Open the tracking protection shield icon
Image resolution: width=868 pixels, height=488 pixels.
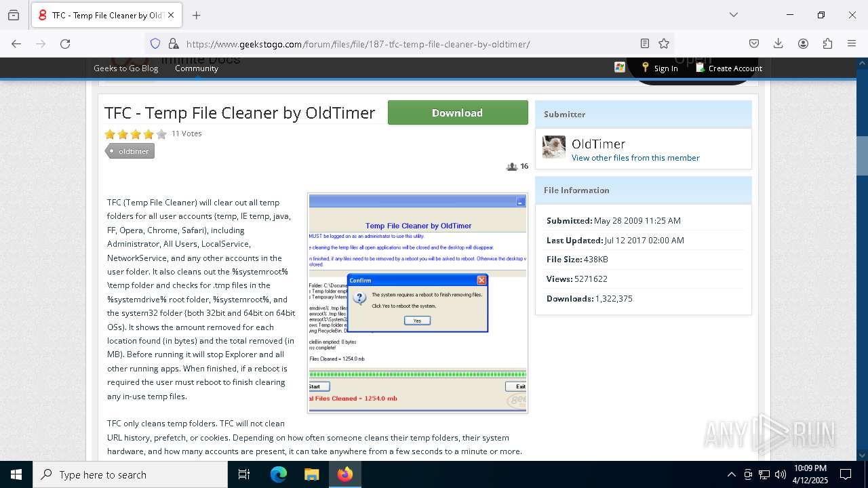(x=155, y=43)
